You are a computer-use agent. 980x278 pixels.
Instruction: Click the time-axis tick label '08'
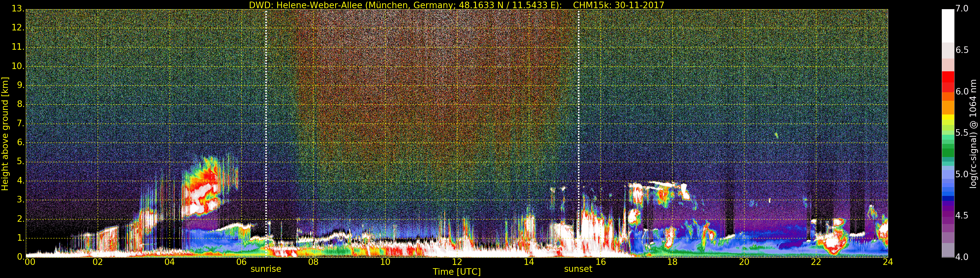click(313, 262)
